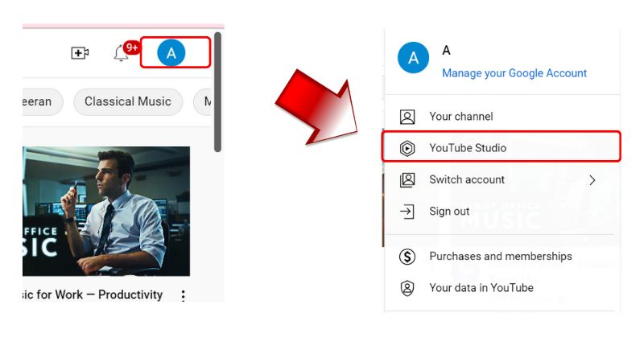Click the vertical scrollbar handle
644x362 pixels.
coord(217,93)
